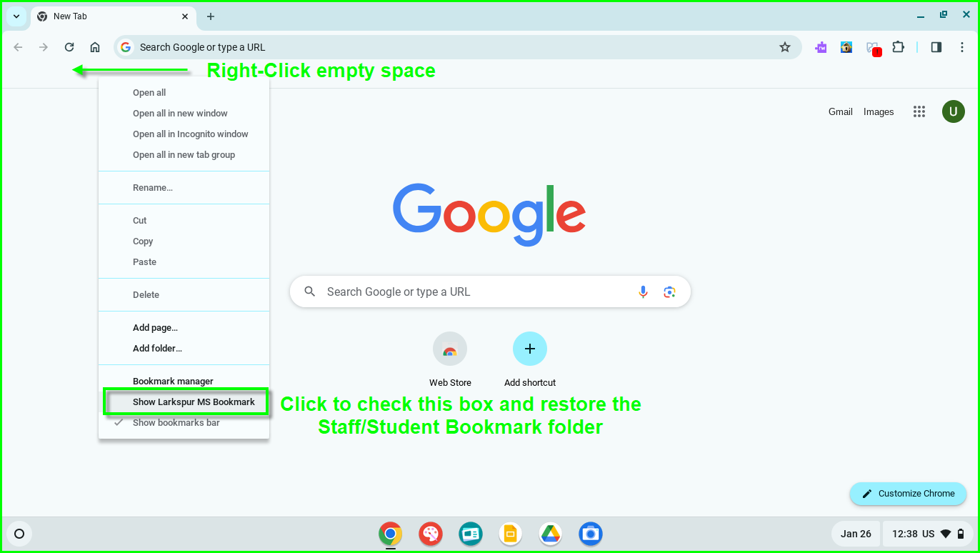The height and width of the screenshot is (553, 980).
Task: Click the reload page icon
Action: 69,46
